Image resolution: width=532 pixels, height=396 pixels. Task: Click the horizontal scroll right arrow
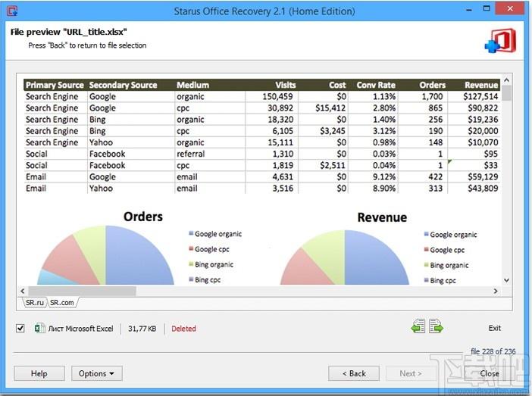496,291
